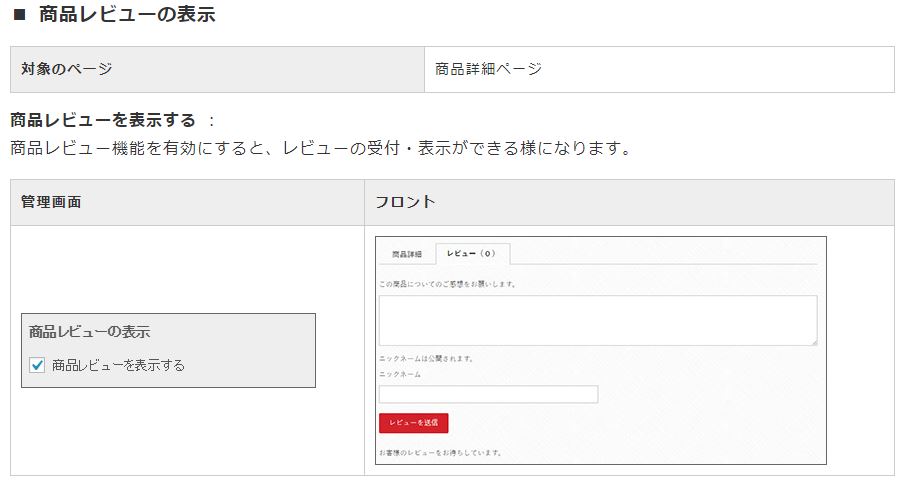The image size is (920, 494).
Task: Click the ニックネームは公開されます notice text
Action: point(426,358)
